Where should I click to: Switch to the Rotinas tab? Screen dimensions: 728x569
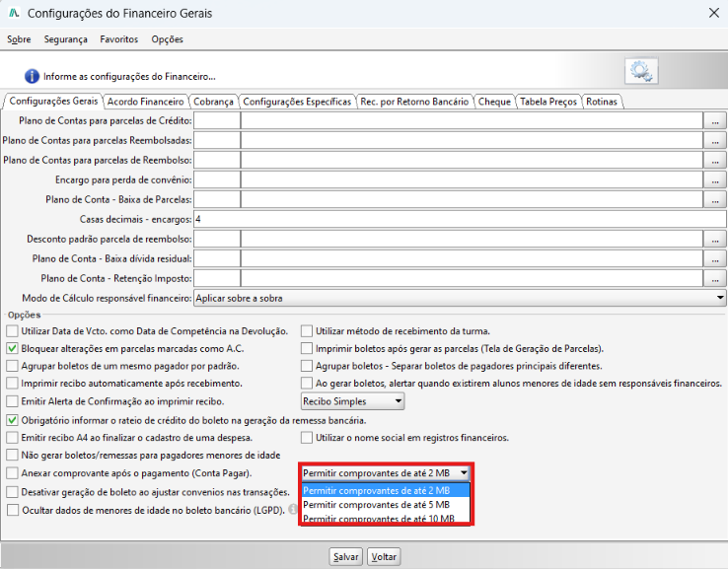(x=602, y=102)
